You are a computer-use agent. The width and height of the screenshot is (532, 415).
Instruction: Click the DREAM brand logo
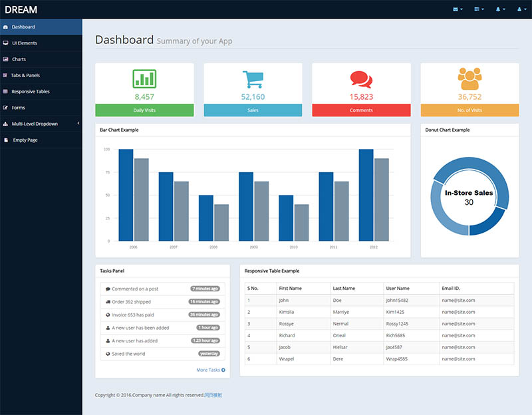pos(21,9)
